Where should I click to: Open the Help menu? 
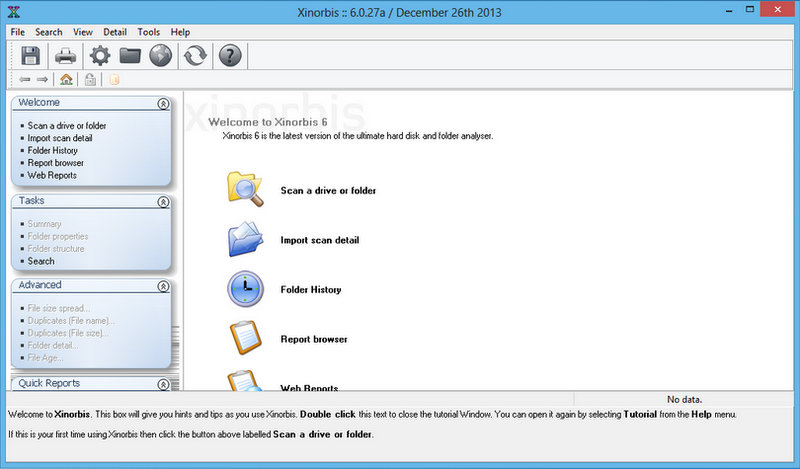tap(180, 32)
